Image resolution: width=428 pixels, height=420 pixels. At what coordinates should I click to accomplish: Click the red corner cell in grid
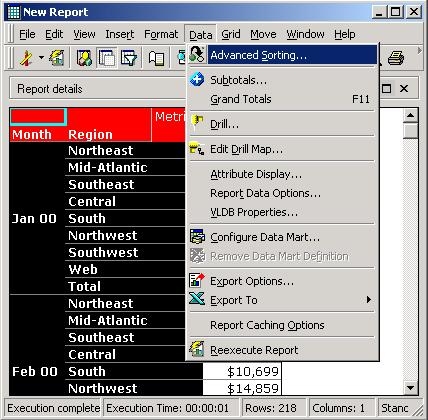pyautogui.click(x=38, y=116)
